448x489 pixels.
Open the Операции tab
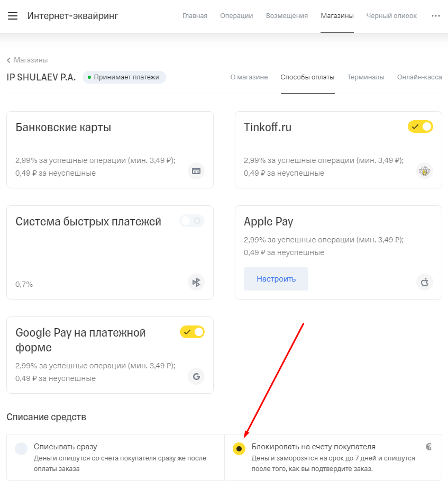[236, 16]
